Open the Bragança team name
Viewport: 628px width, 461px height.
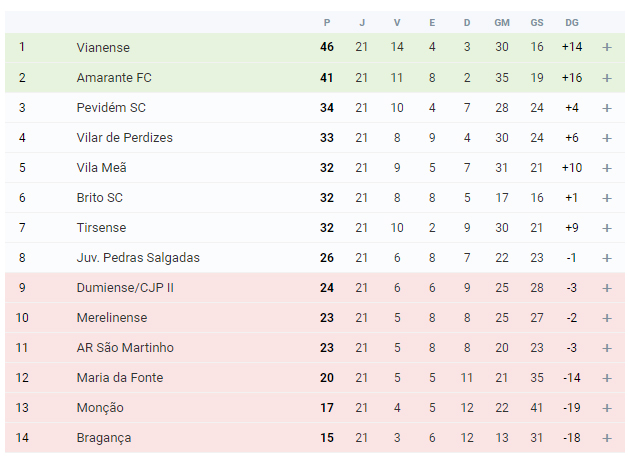click(104, 438)
